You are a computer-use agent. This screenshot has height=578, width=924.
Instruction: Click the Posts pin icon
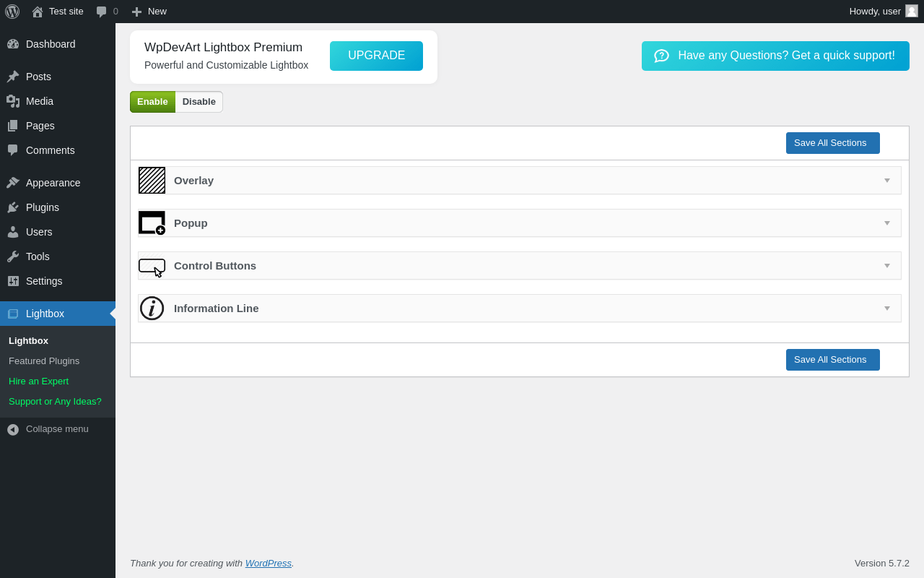pos(13,77)
